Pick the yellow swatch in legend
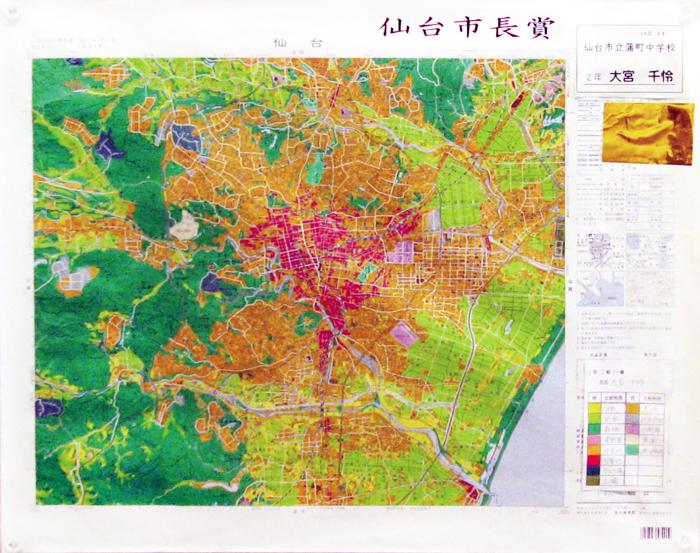This screenshot has height=553, width=700. click(594, 408)
